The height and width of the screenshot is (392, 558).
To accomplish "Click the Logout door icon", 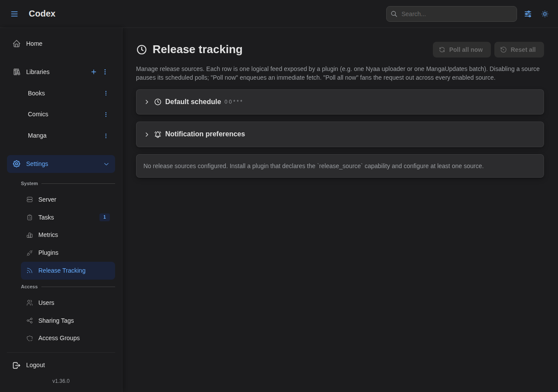I will pyautogui.click(x=17, y=365).
